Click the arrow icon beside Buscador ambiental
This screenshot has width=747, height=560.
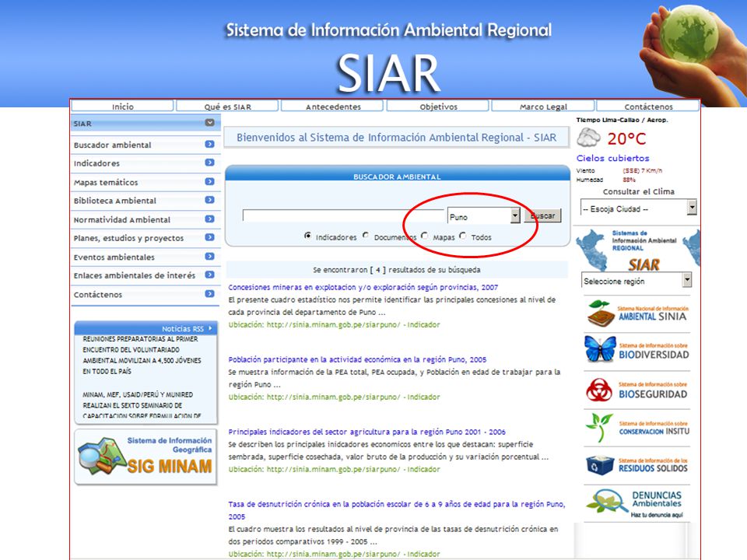click(x=209, y=145)
